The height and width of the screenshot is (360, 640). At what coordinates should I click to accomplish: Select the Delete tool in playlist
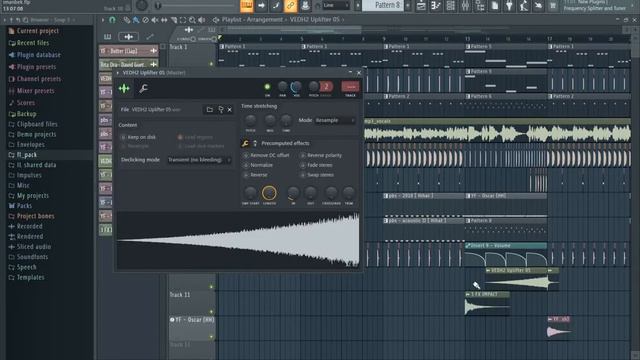[146, 20]
